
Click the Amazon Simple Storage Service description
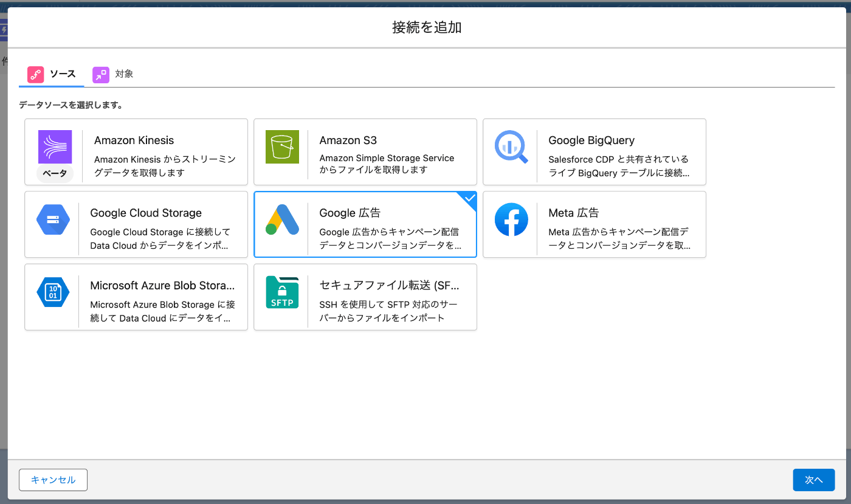click(387, 164)
